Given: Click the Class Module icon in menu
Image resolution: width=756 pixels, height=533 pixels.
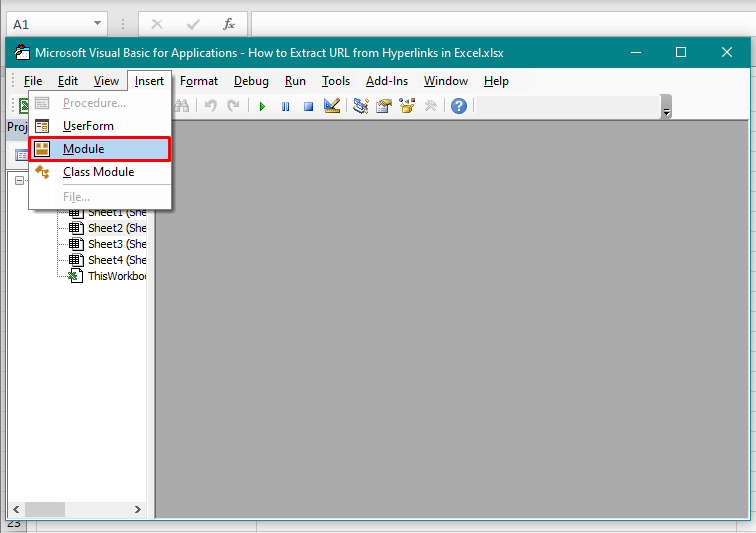Looking at the screenshot, I should [42, 172].
